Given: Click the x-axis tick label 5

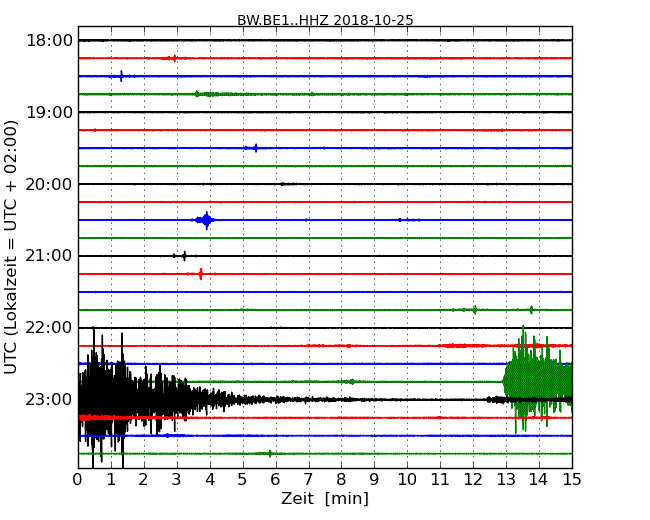Looking at the screenshot, I should click(243, 480).
